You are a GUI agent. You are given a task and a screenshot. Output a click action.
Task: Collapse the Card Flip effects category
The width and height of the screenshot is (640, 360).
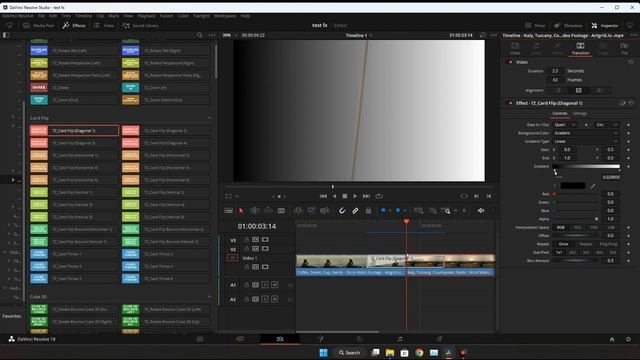pos(209,118)
